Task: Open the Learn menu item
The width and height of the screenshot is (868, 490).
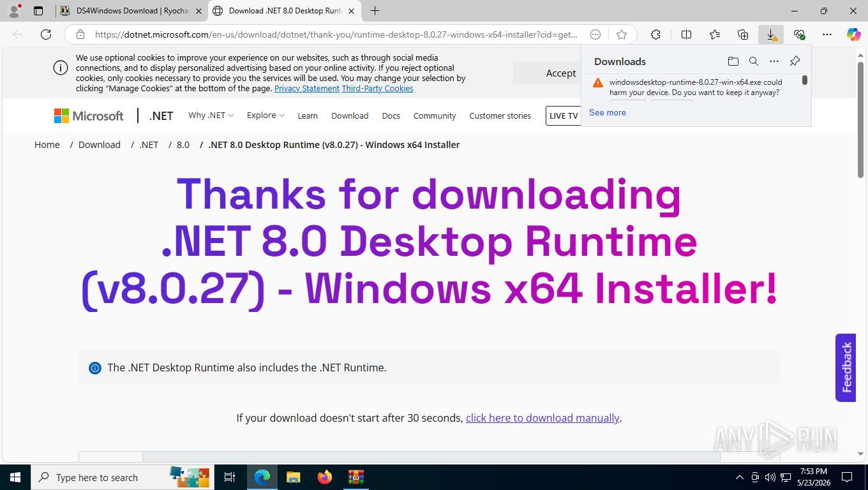Action: pos(307,115)
